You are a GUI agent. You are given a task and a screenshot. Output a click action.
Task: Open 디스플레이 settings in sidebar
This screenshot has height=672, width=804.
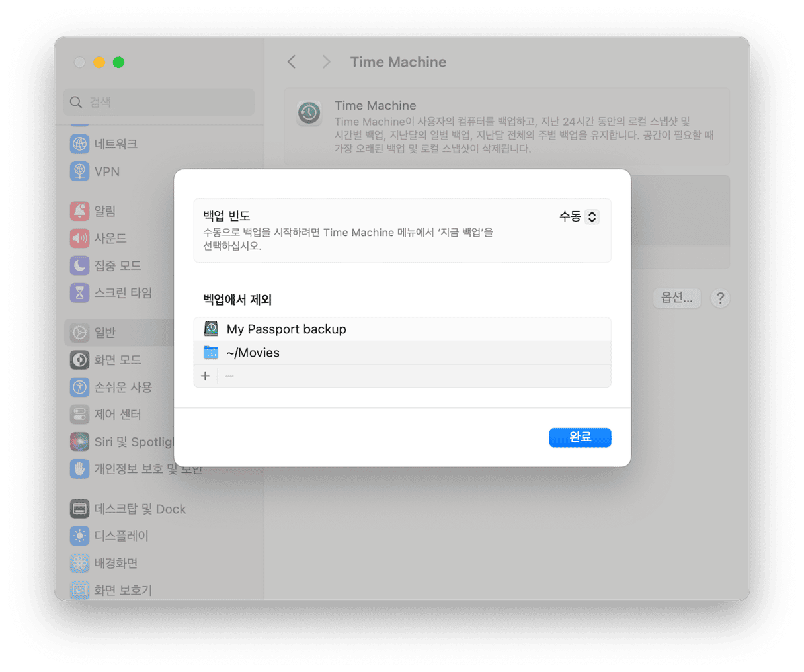click(121, 536)
